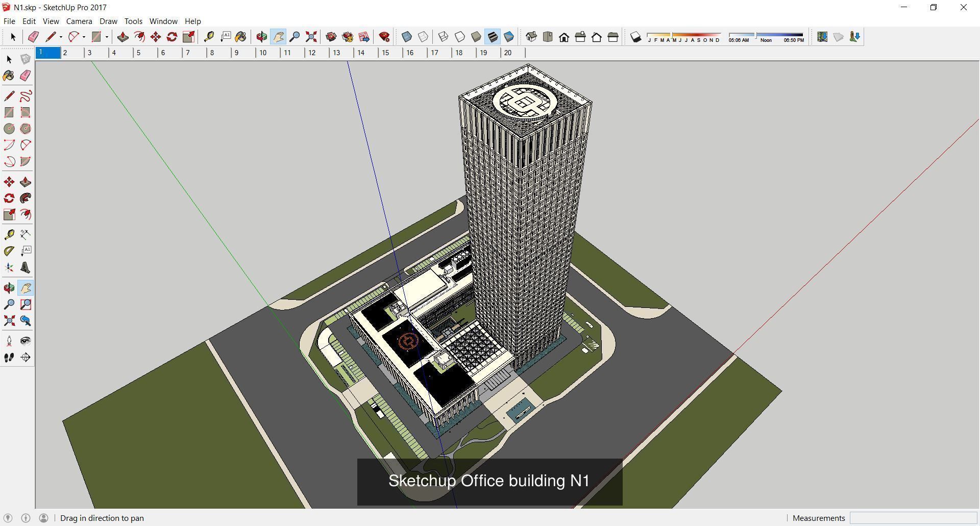Select the Freehand tool in side toolbar
This screenshot has height=526, width=980.
[x=26, y=96]
